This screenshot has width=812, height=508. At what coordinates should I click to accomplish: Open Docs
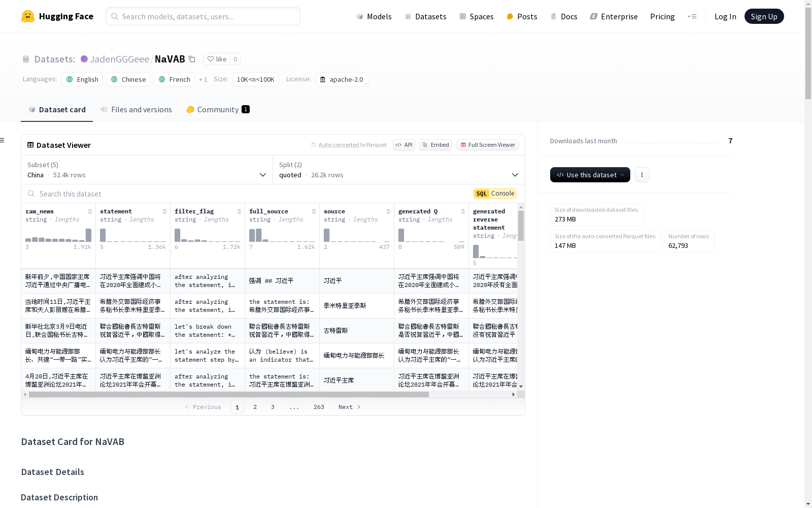pos(564,16)
